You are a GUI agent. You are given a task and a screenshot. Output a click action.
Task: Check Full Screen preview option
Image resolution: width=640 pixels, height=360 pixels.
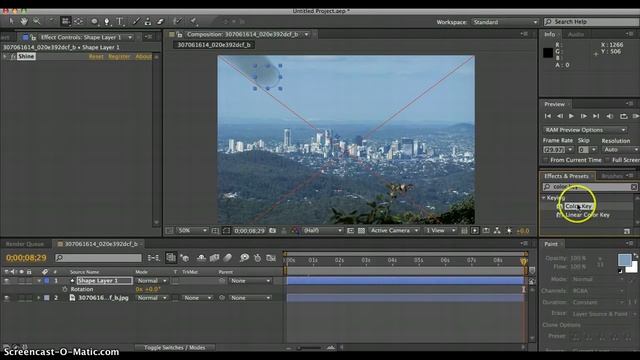[607, 160]
